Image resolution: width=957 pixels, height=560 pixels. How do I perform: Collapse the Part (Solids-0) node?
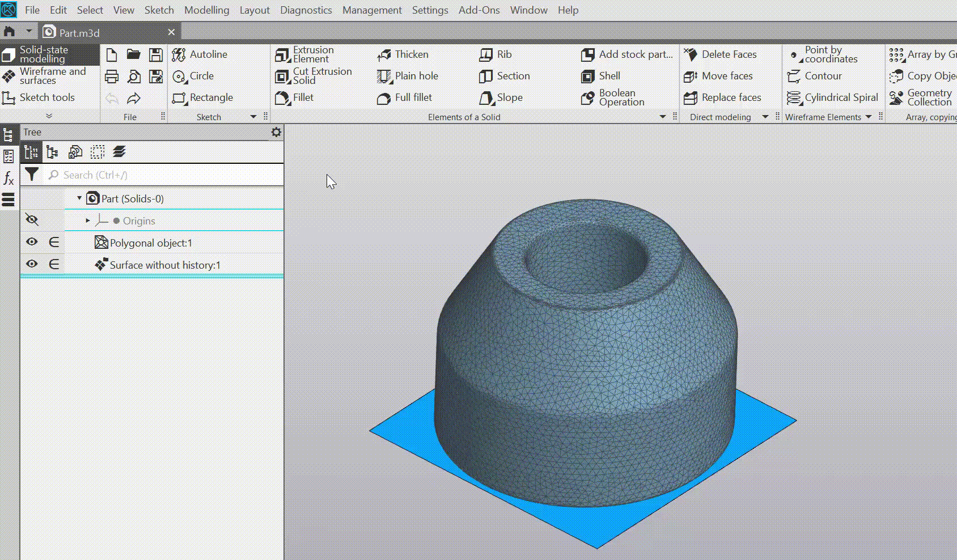point(79,198)
